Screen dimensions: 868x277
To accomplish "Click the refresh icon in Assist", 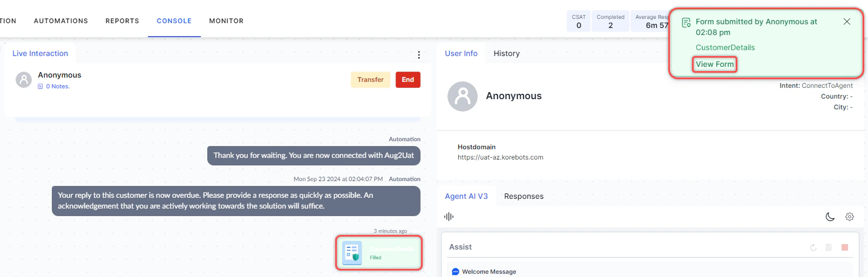I will click(813, 247).
